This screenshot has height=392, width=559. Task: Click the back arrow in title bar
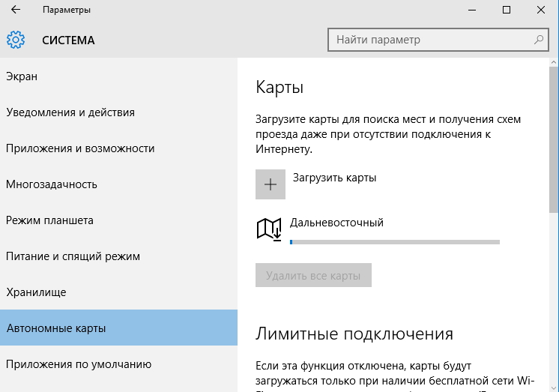(16, 10)
